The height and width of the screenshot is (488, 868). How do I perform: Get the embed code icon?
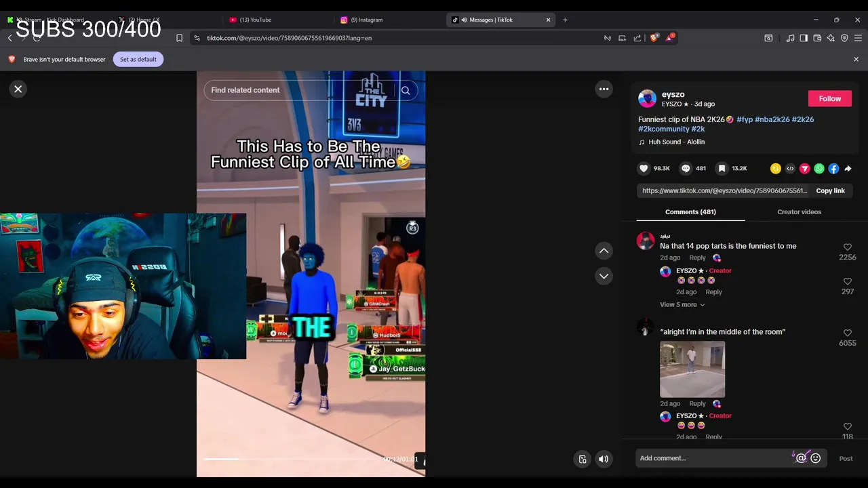(790, 169)
